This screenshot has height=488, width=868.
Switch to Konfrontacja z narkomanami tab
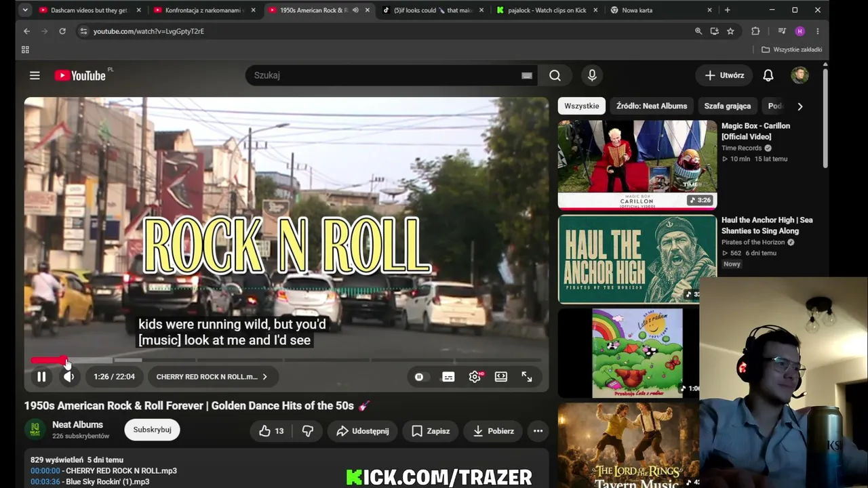click(203, 10)
